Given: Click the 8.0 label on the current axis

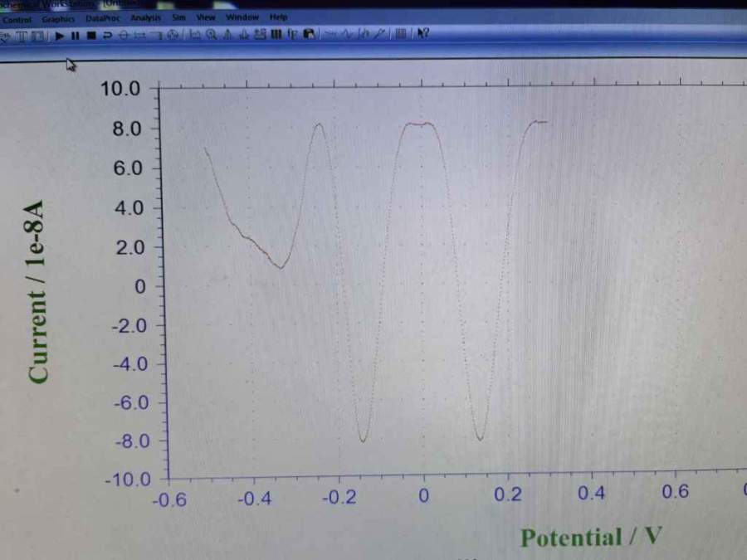Looking at the screenshot, I should [127, 129].
